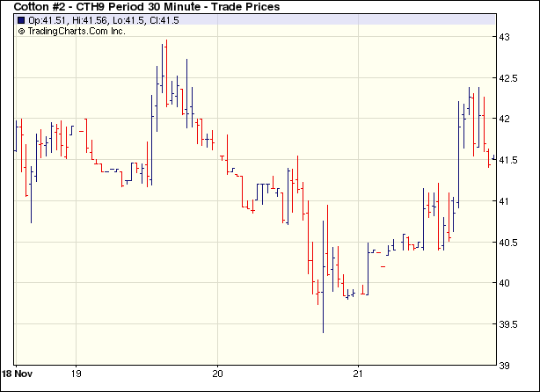Click the 42 price axis label
This screenshot has height=392, width=540.
coord(506,120)
